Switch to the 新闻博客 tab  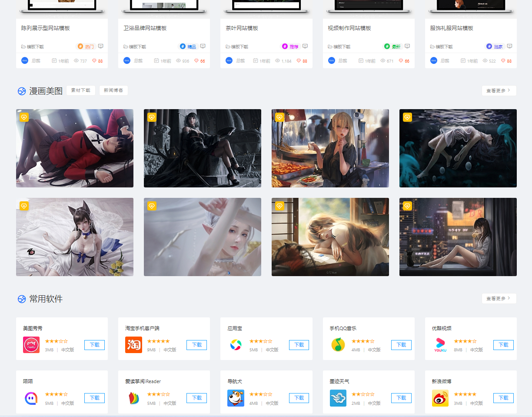[x=113, y=90]
